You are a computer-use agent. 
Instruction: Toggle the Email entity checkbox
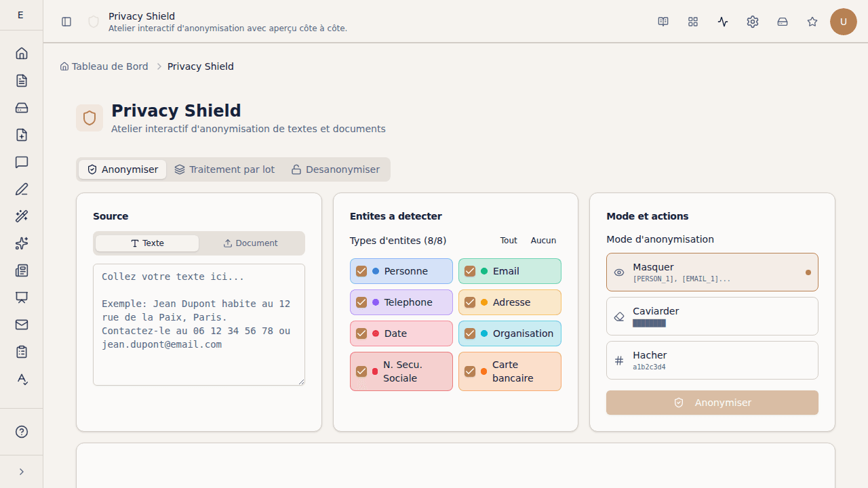pos(470,271)
